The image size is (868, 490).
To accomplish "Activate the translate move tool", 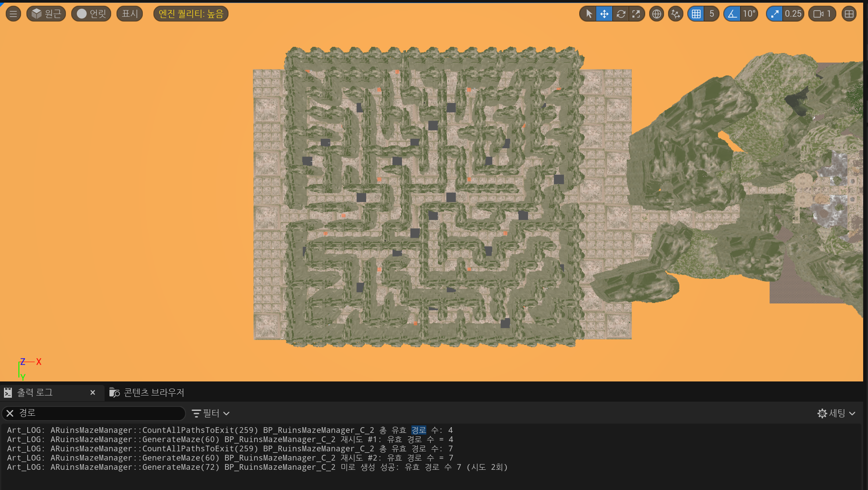I will point(604,14).
